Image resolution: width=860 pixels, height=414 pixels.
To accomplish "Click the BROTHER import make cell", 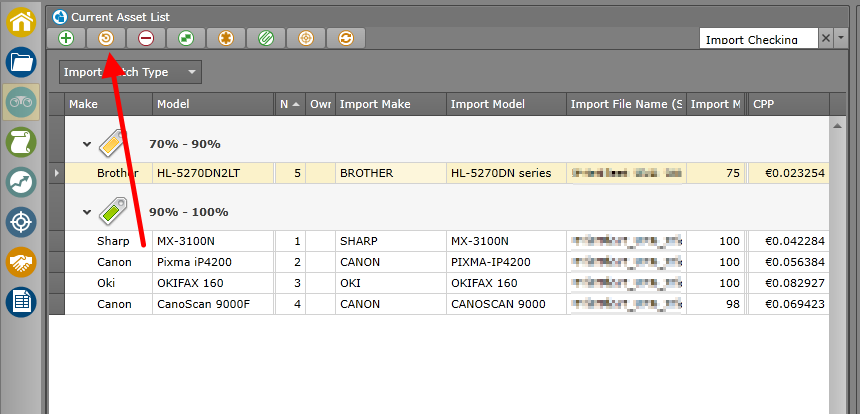I will [x=391, y=173].
